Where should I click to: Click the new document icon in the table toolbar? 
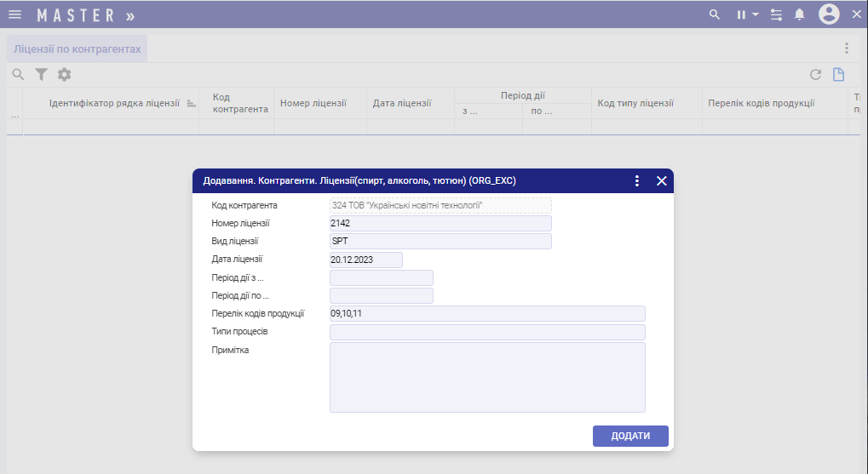(838, 75)
